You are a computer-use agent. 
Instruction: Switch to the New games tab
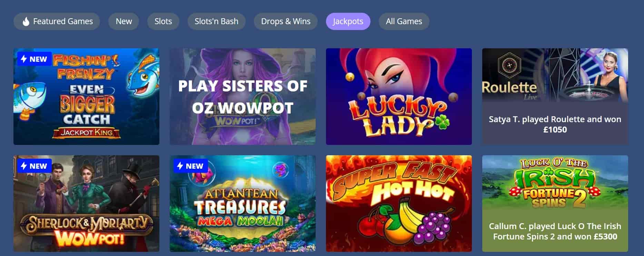click(123, 21)
